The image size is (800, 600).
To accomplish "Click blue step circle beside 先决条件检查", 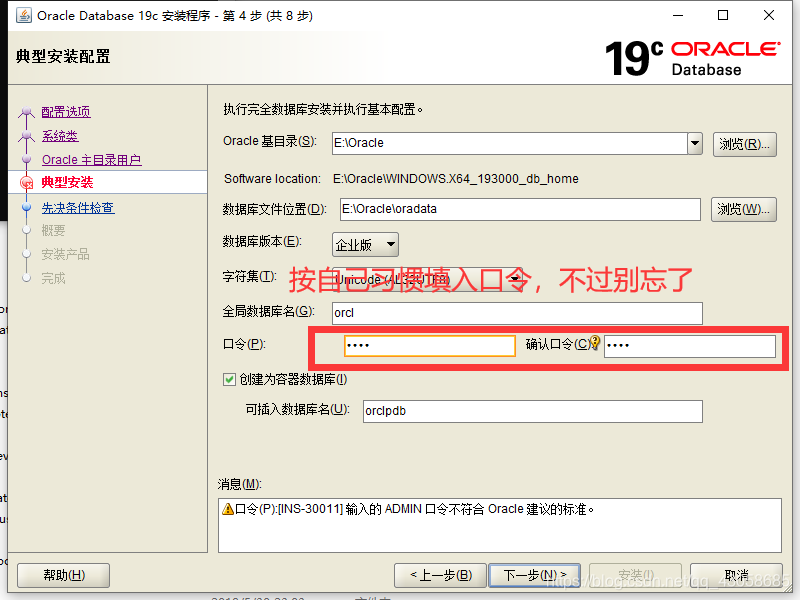I will pos(25,209).
